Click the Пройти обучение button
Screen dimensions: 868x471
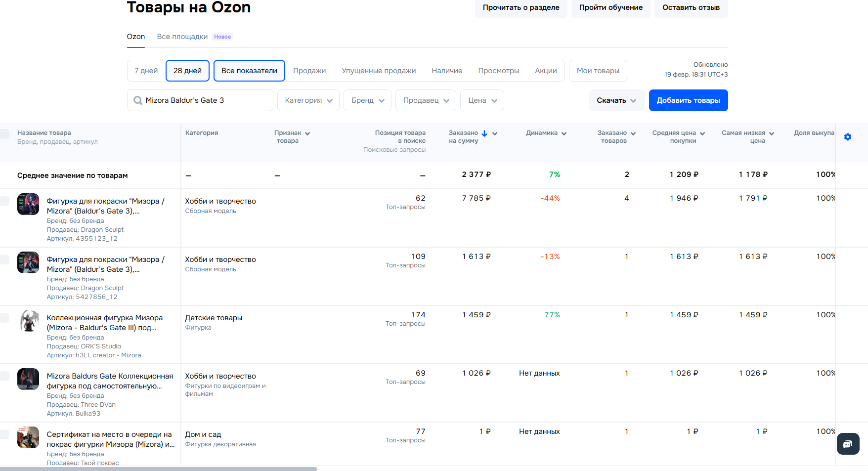[x=610, y=7]
